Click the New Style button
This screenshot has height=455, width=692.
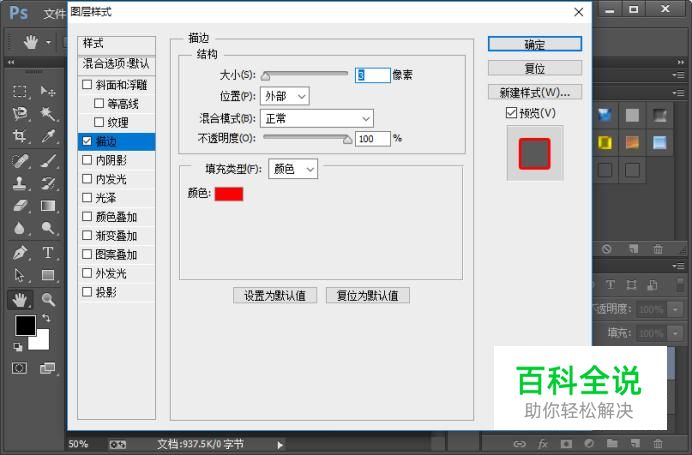535,92
